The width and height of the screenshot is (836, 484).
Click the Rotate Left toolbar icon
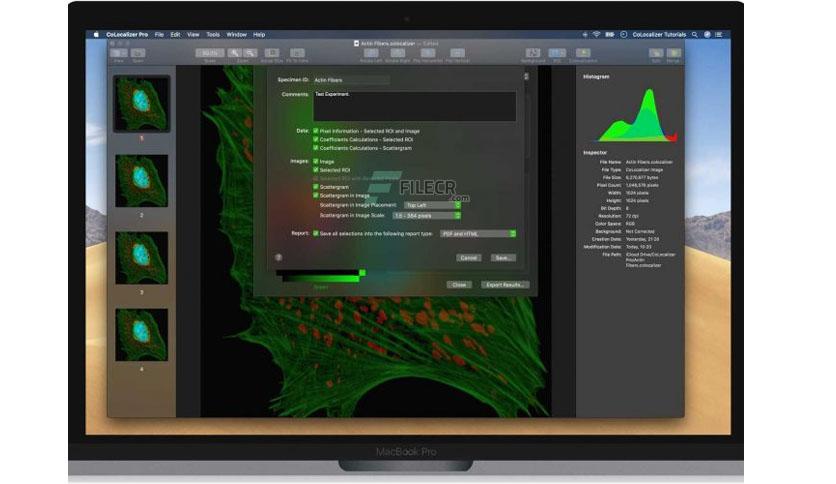click(x=371, y=53)
